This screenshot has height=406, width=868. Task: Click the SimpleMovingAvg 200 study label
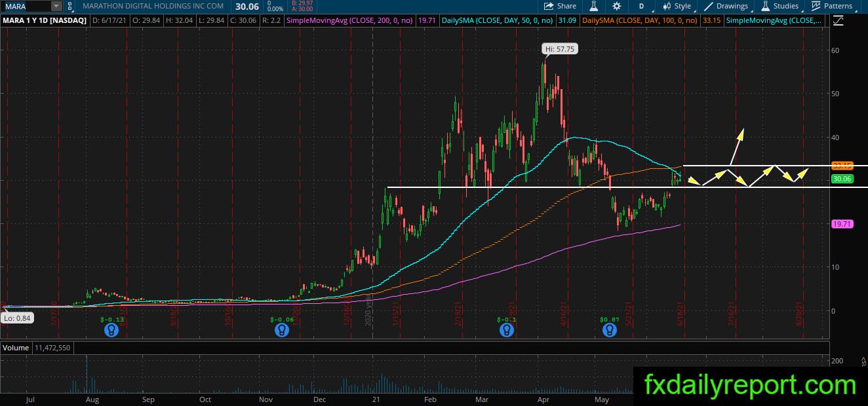[x=349, y=21]
